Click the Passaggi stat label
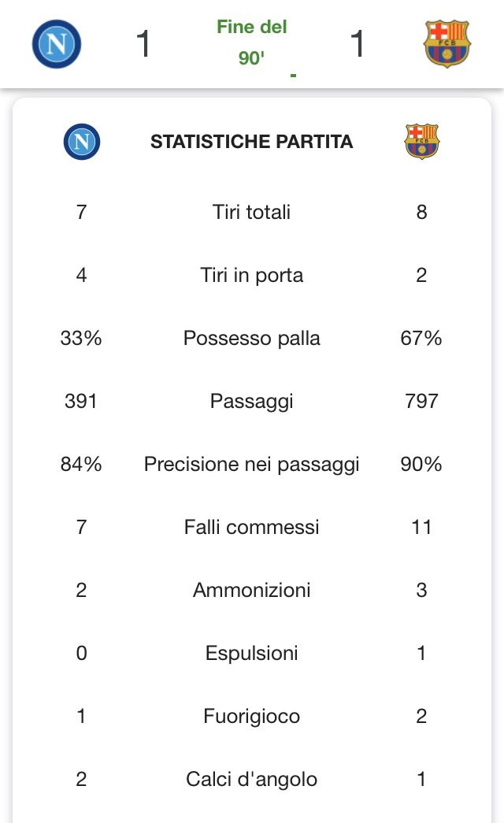Image resolution: width=504 pixels, height=823 pixels. [252, 402]
